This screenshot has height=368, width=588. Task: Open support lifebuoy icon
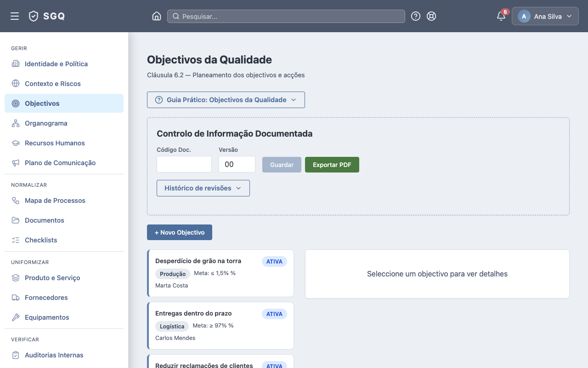tap(431, 16)
